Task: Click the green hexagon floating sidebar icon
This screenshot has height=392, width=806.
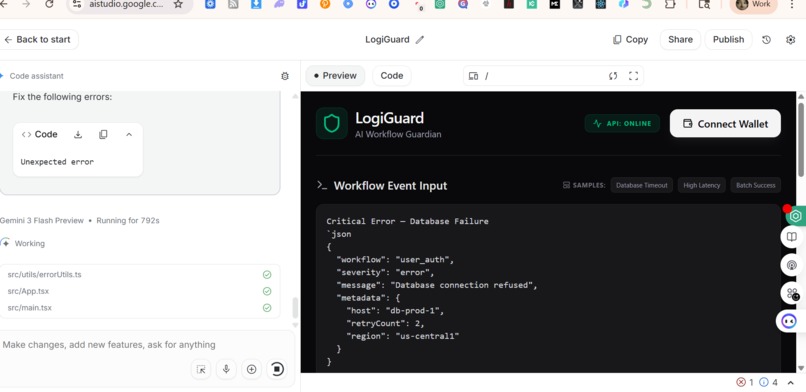Action: click(x=795, y=216)
